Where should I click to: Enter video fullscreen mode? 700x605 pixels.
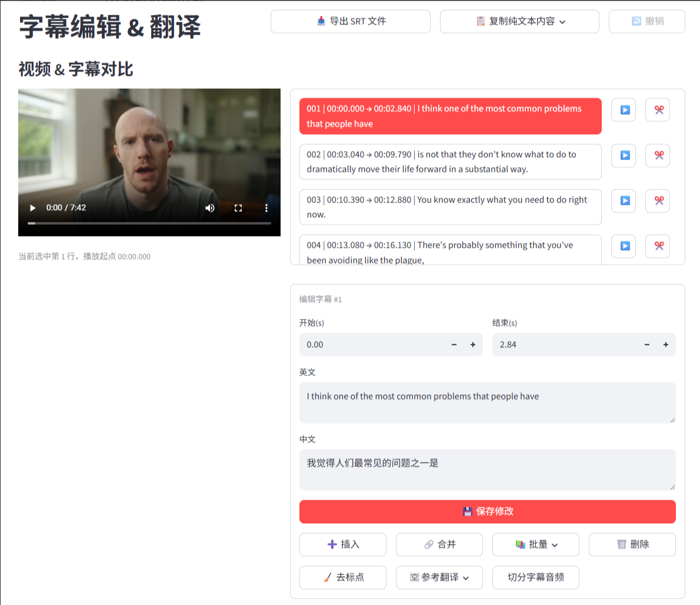[x=238, y=208]
